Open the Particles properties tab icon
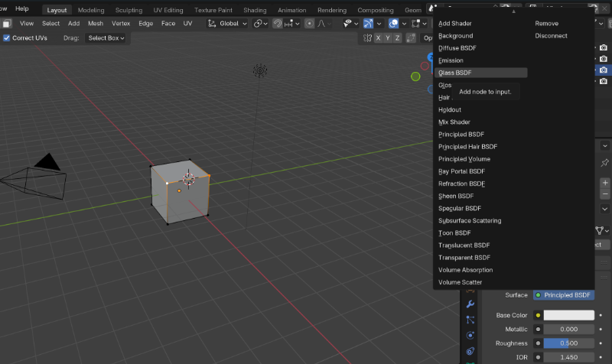 [470, 320]
